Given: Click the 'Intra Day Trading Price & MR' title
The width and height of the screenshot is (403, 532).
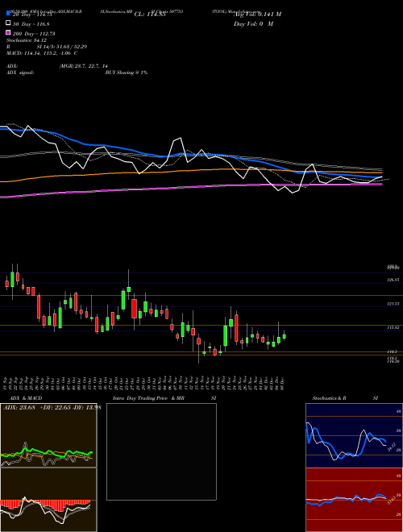Looking at the screenshot, I should click(148, 398).
